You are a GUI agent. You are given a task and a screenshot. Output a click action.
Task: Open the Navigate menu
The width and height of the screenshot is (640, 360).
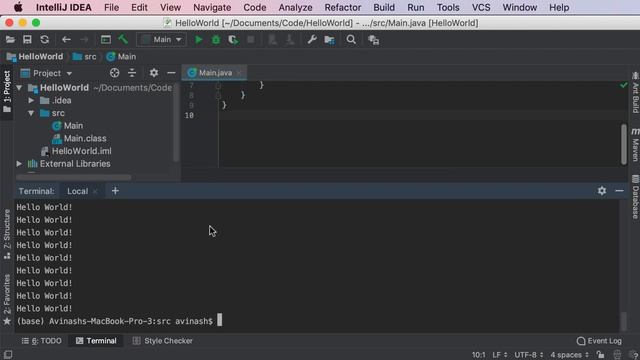point(212,7)
